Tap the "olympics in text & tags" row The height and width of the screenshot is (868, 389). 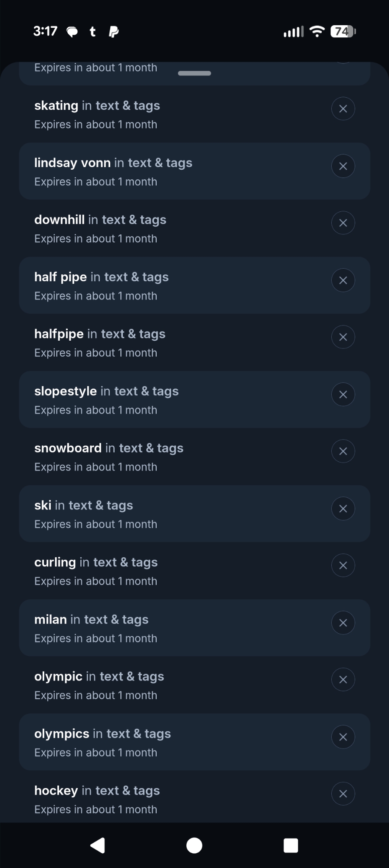coord(174,742)
